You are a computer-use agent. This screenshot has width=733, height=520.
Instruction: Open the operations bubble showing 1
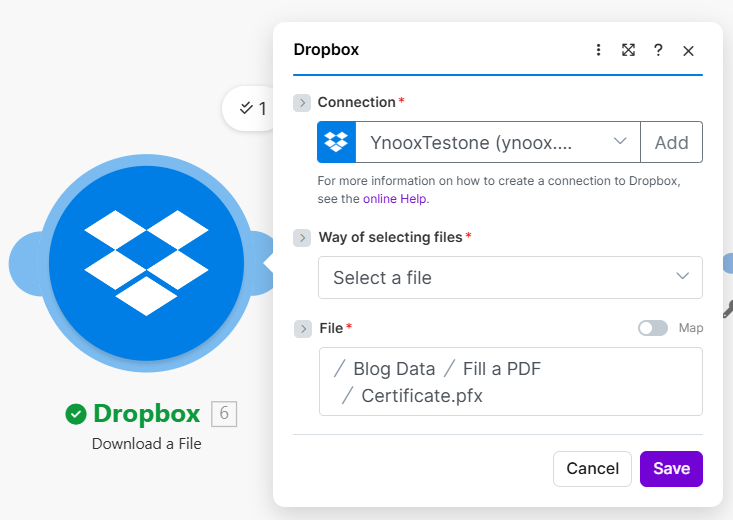pos(252,109)
